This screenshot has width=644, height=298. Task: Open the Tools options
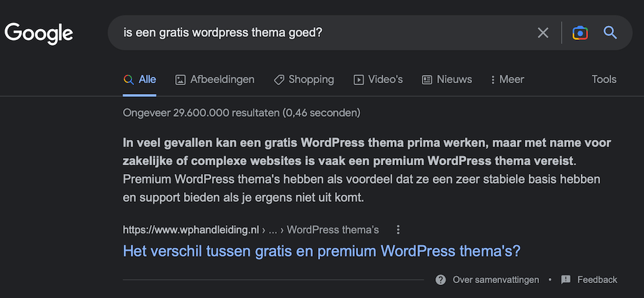point(604,80)
